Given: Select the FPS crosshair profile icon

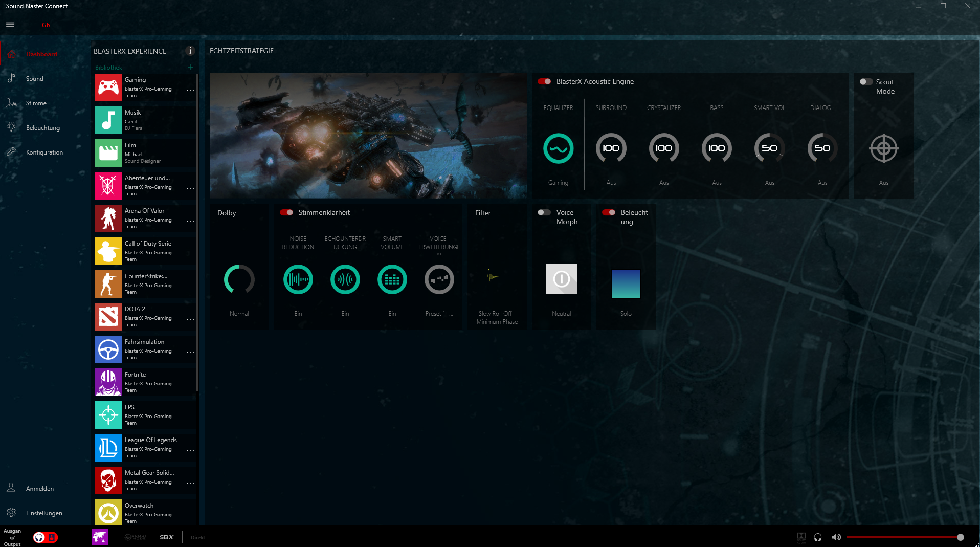Looking at the screenshot, I should point(108,415).
